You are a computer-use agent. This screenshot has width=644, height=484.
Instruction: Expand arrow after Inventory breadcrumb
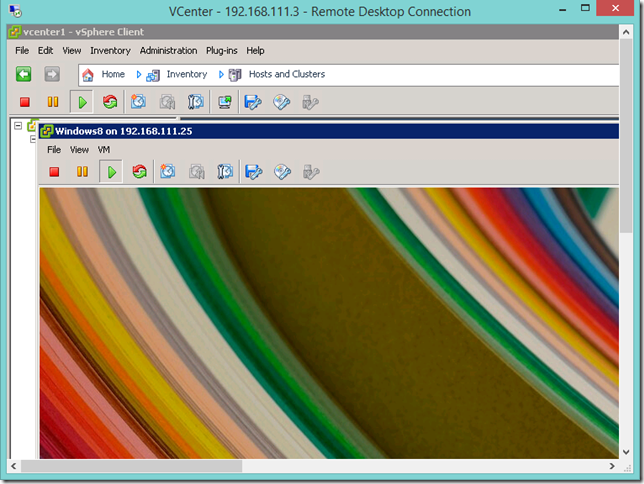point(221,75)
